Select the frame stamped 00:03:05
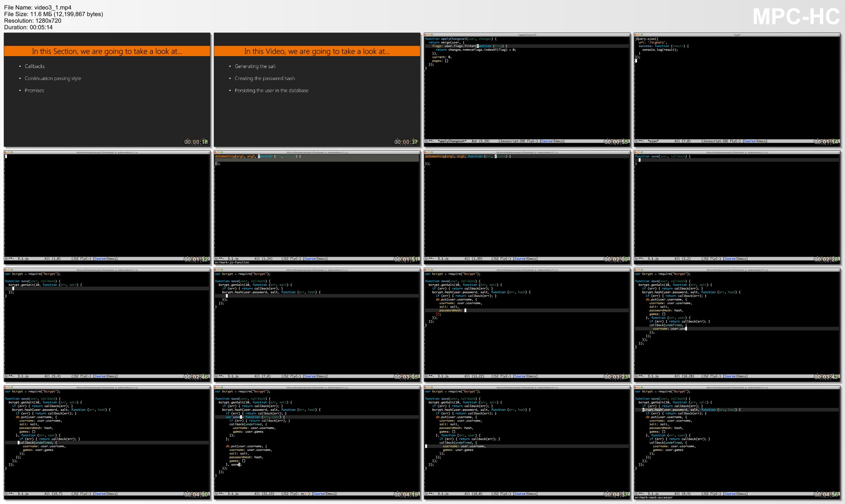The height and width of the screenshot is (504, 845). pos(317,325)
